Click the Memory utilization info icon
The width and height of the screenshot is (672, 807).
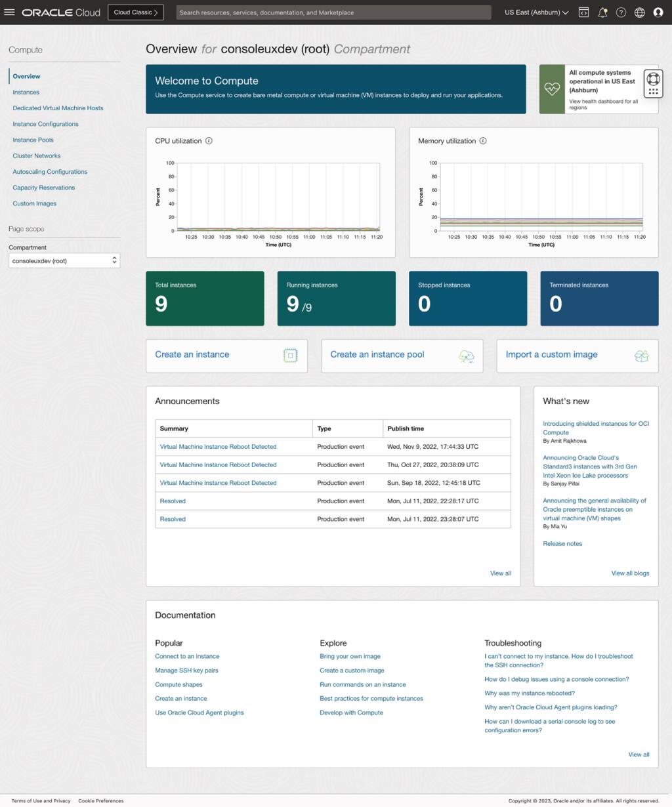[483, 140]
